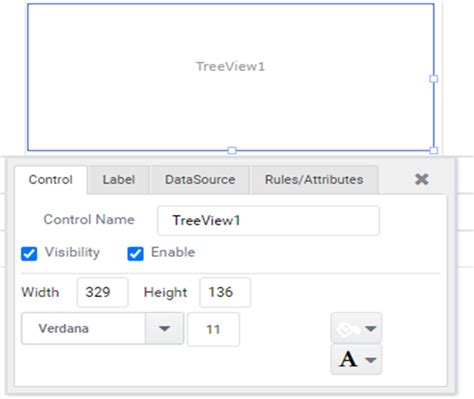Expand the fill color dropdown arrow
Image resolution: width=474 pixels, height=399 pixels.
(x=371, y=329)
